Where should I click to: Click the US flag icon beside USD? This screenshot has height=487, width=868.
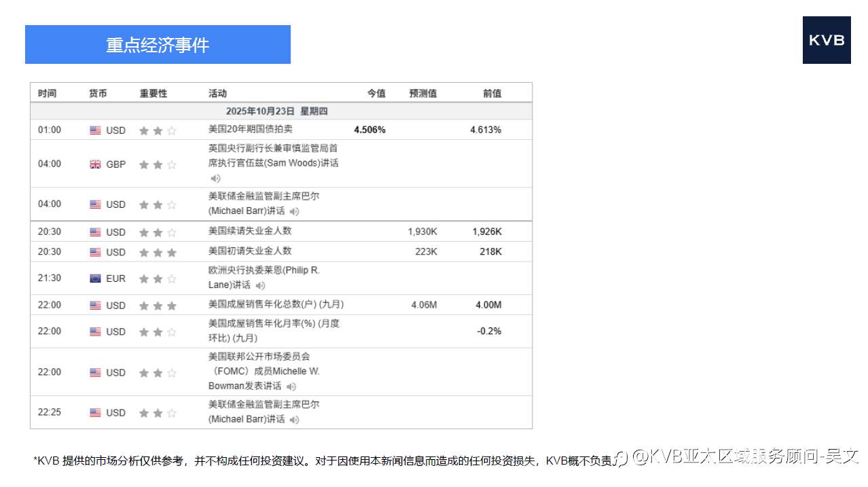point(96,130)
